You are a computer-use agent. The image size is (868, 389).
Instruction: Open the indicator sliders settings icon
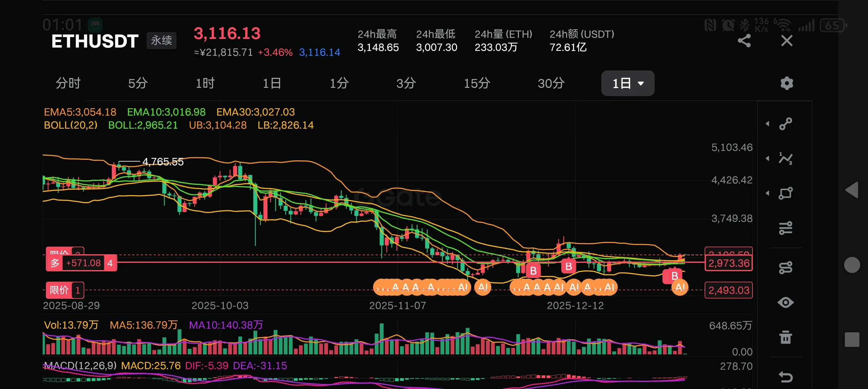(x=785, y=228)
